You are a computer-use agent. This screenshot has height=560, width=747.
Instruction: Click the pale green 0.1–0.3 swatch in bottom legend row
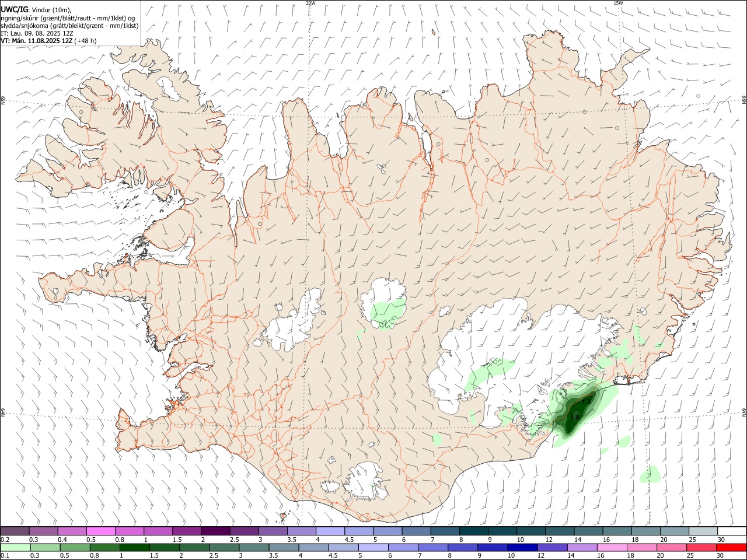click(16, 547)
